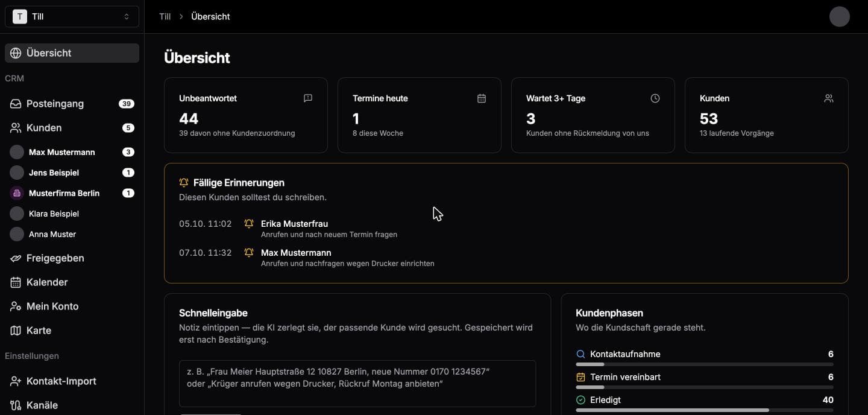Click the Kanäle channels icon

click(16, 405)
